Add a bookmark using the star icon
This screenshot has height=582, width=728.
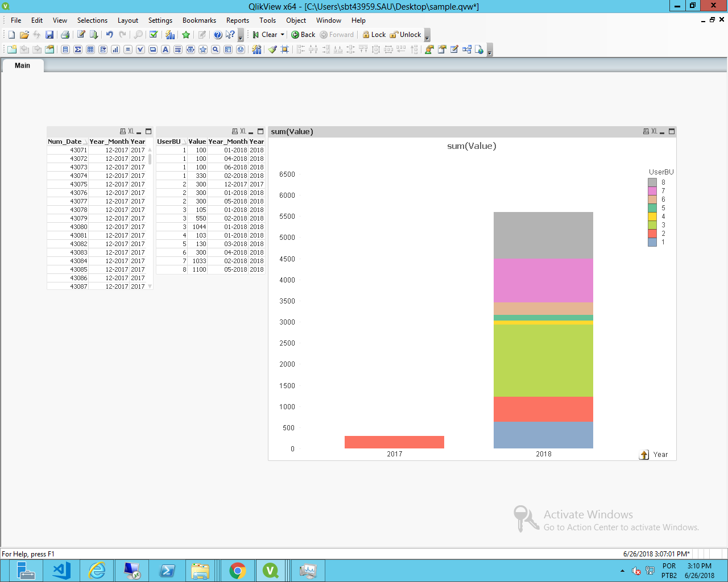tap(186, 35)
